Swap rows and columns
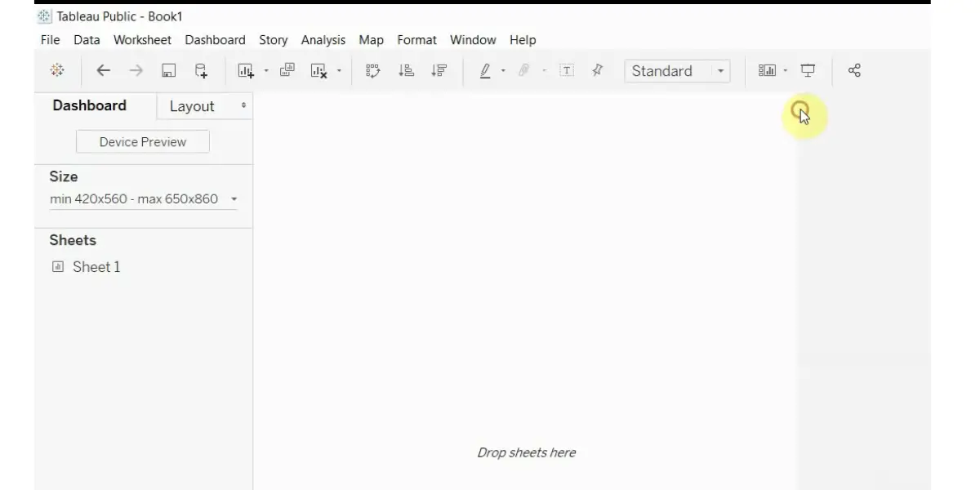The image size is (980, 490). click(373, 71)
